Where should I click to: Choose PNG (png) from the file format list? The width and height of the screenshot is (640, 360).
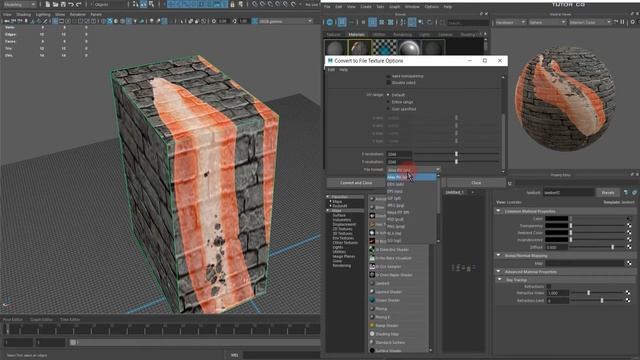coord(396,226)
